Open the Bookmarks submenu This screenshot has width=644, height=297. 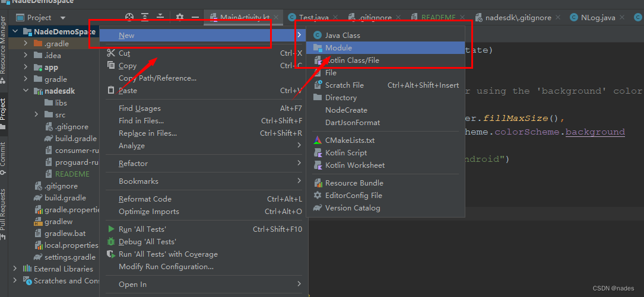pyautogui.click(x=204, y=181)
